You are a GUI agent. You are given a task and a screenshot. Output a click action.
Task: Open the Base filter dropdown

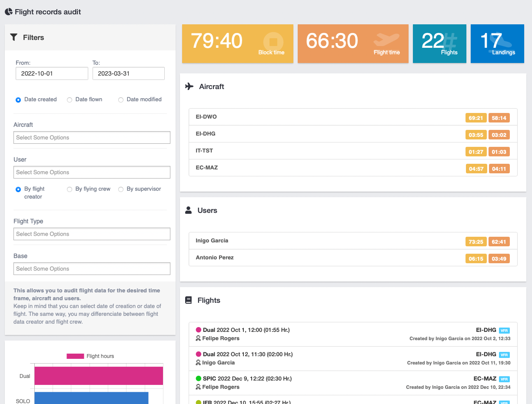click(92, 269)
